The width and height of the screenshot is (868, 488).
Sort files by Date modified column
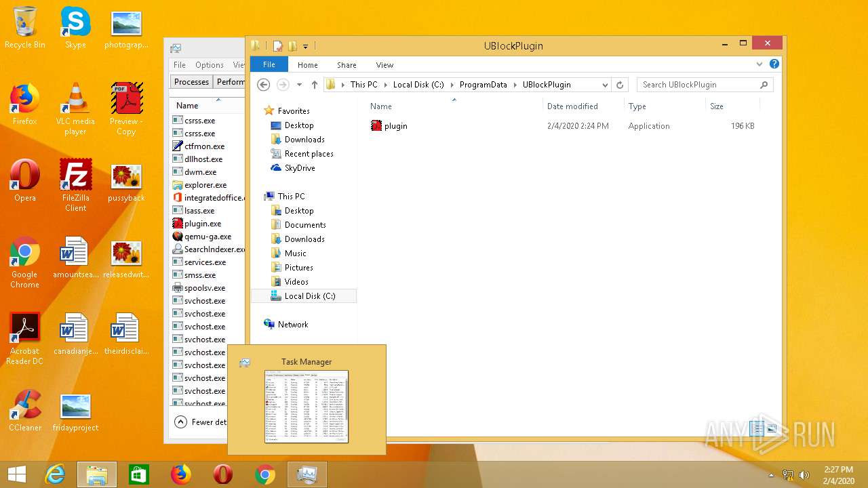[x=583, y=106]
